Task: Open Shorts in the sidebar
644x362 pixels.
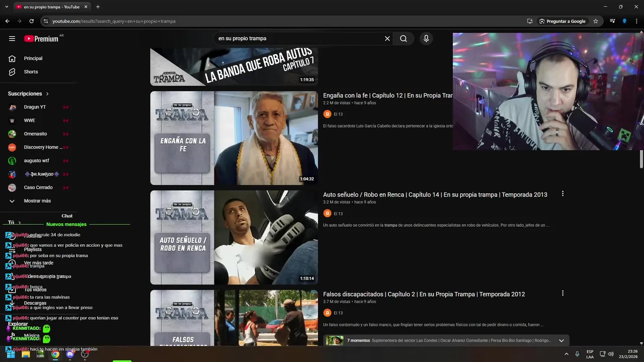Action: (x=31, y=72)
